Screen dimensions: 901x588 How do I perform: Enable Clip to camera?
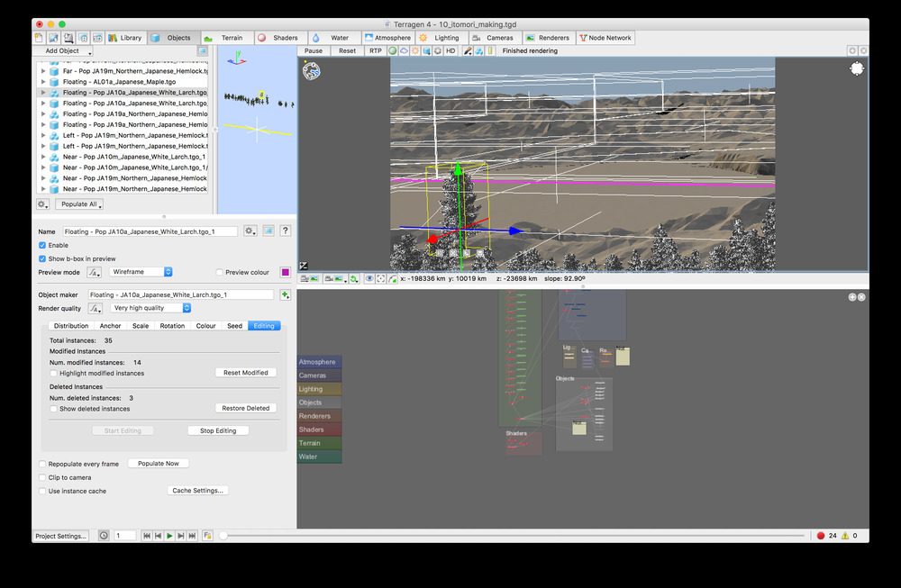tap(42, 478)
